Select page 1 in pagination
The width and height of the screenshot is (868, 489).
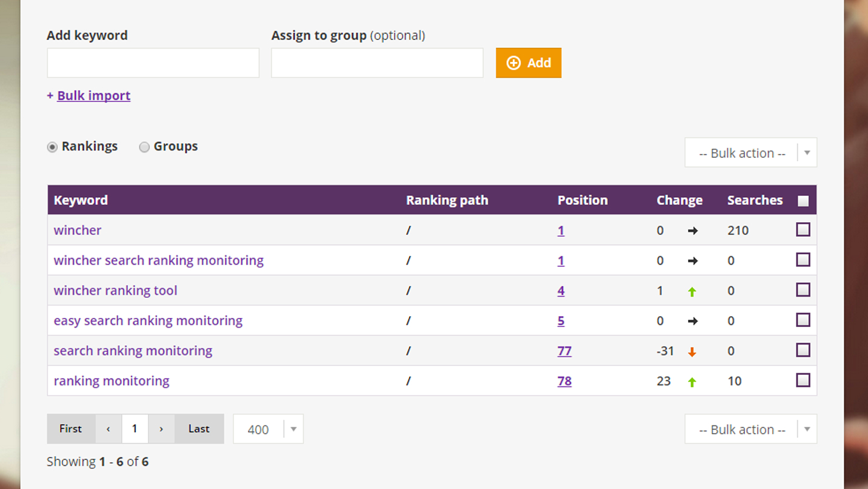(x=135, y=429)
